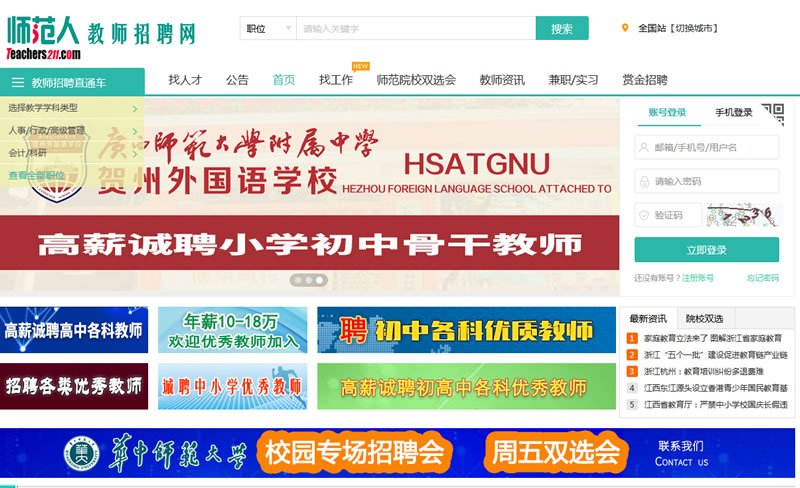Open 聘初中各科优质教师 ad banner
Image resolution: width=800 pixels, height=488 pixels.
pos(466,330)
